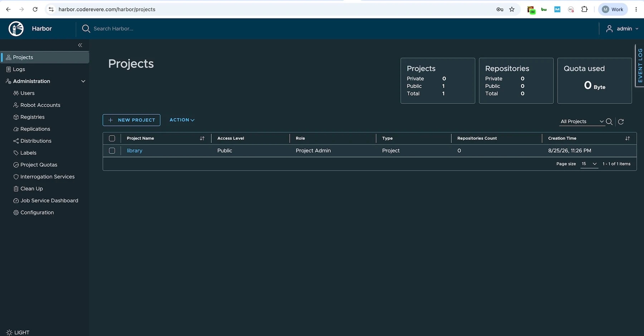
Task: Click the NEW PROJECT button
Action: (x=131, y=120)
